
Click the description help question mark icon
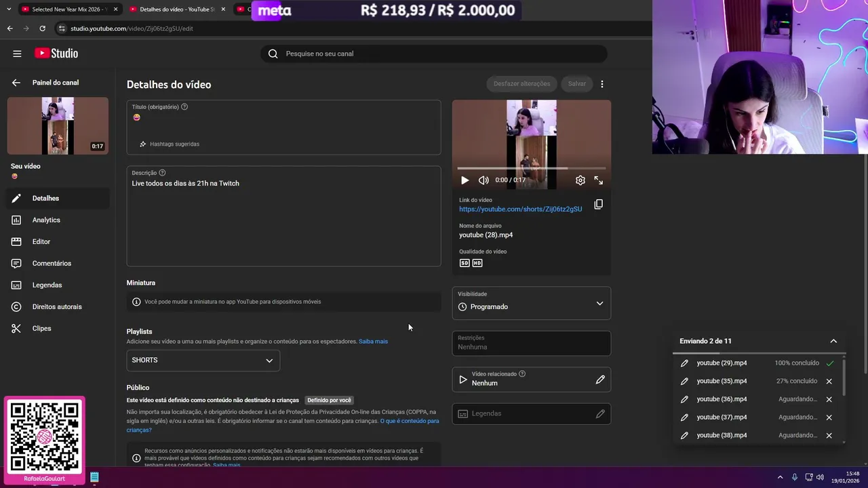pyautogui.click(x=162, y=173)
